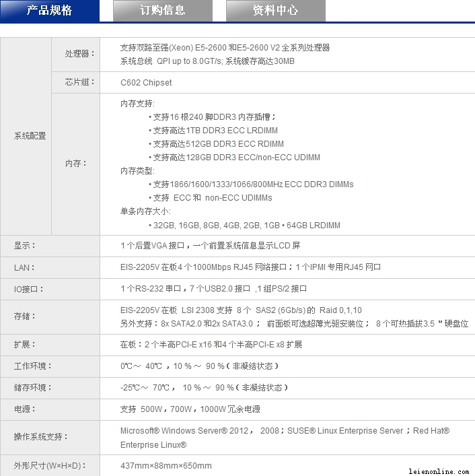
Task: Click the 操作系统支持 label cell
Action: point(50,438)
